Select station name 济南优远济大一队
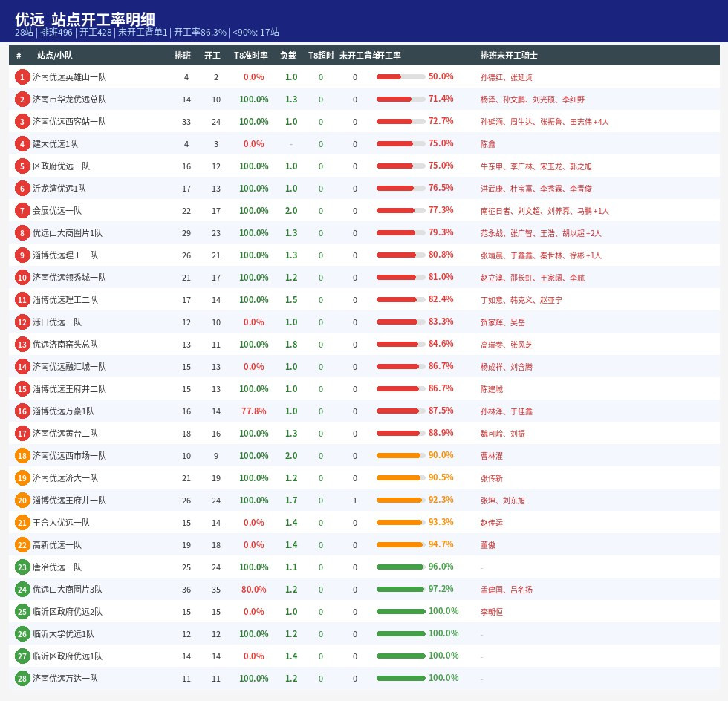728x701 pixels. click(x=65, y=478)
